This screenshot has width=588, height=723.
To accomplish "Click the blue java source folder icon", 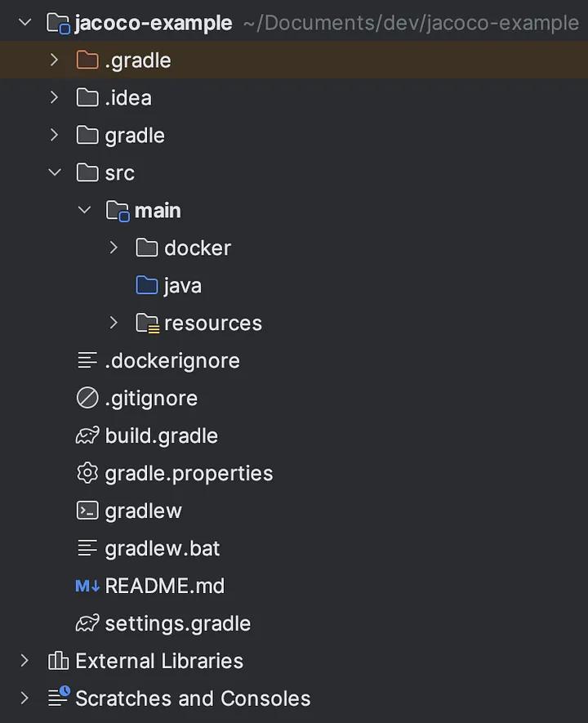I will coord(147,285).
